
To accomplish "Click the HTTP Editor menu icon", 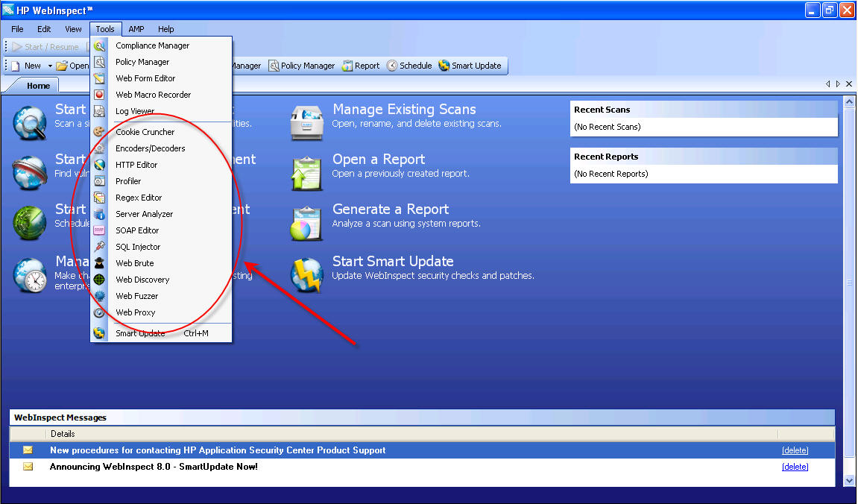I will (x=99, y=165).
